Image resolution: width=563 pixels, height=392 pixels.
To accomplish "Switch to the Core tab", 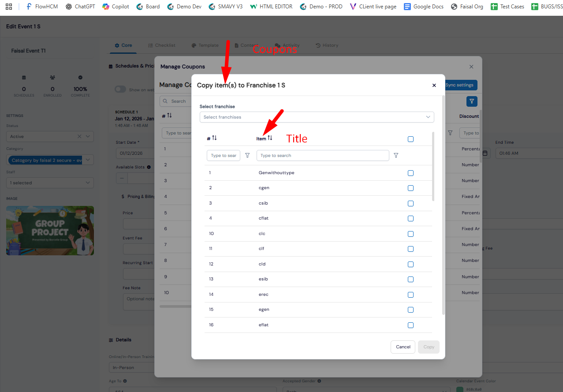I will point(123,45).
